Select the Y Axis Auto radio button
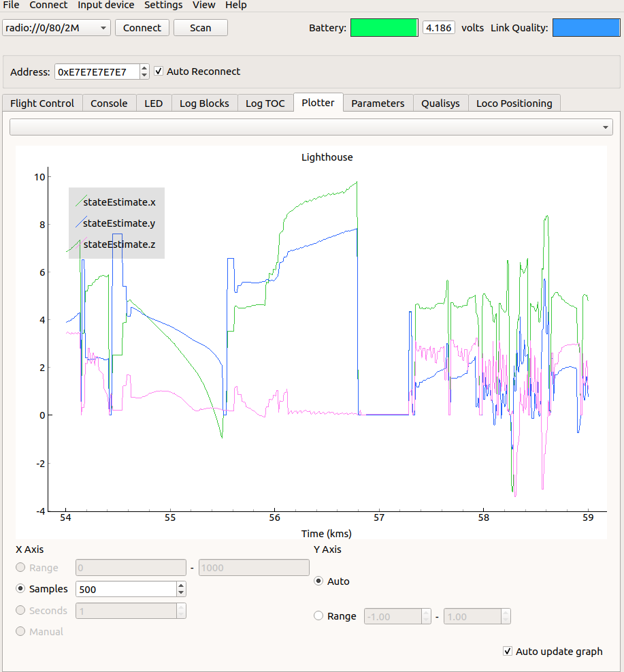The height and width of the screenshot is (672, 624). pyautogui.click(x=318, y=581)
